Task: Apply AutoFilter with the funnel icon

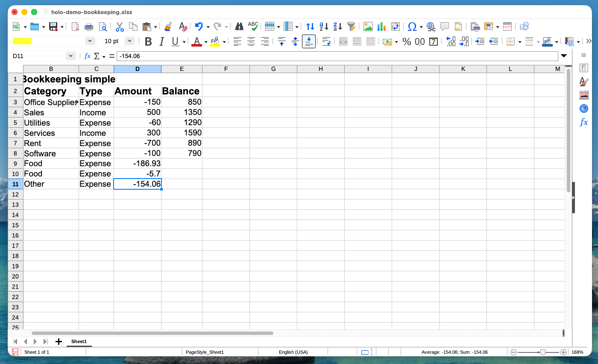Action: pos(352,26)
